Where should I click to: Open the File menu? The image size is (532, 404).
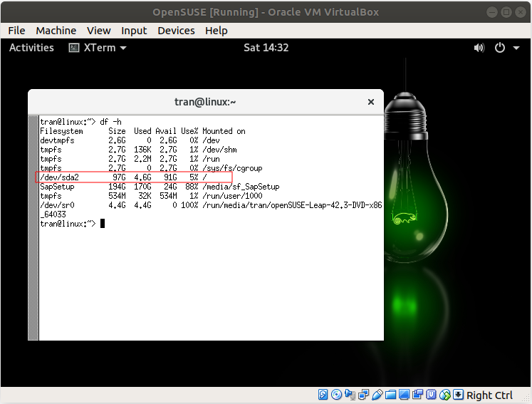point(16,31)
